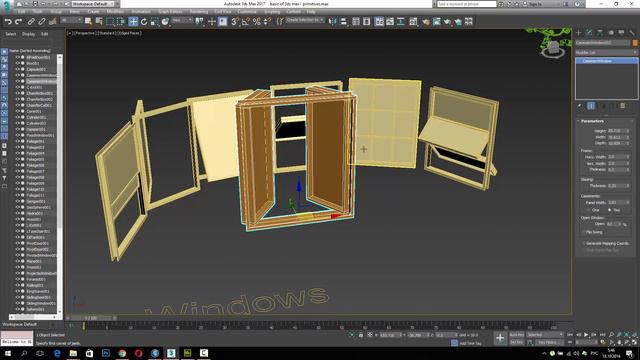Open the Schematic View window
Image resolution: width=640 pixels, height=360 pixels.
tap(401, 22)
